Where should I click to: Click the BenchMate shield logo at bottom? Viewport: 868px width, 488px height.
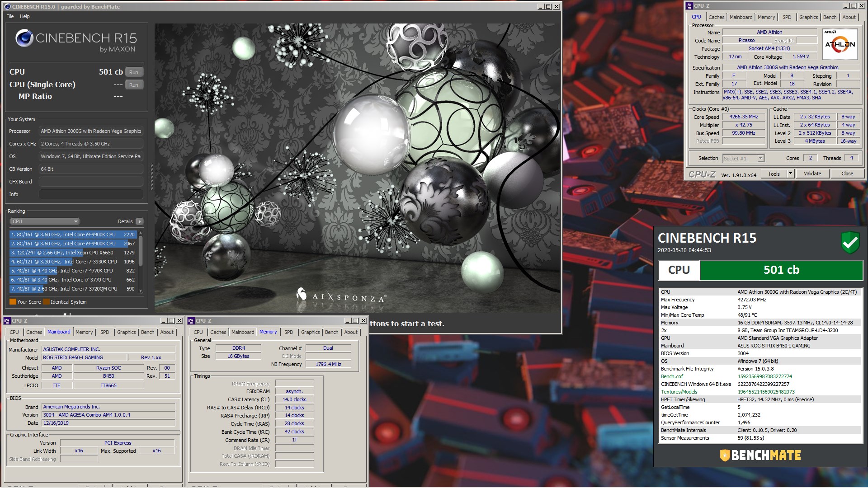pos(725,455)
